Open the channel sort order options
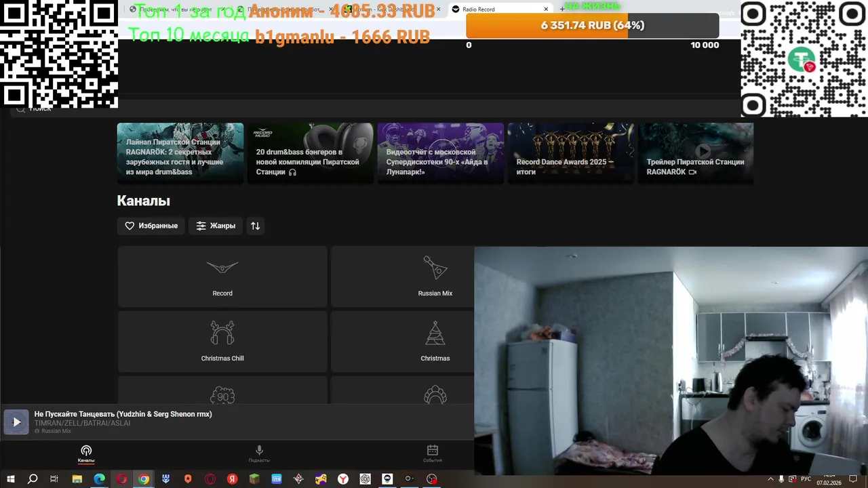868x488 pixels. pos(255,226)
